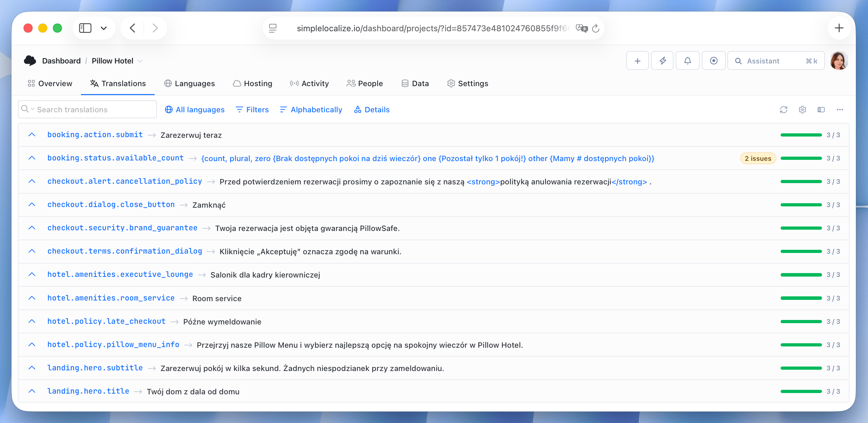Open the hotel.policy.late_checkout key
This screenshot has height=423, width=868.
point(107,321)
